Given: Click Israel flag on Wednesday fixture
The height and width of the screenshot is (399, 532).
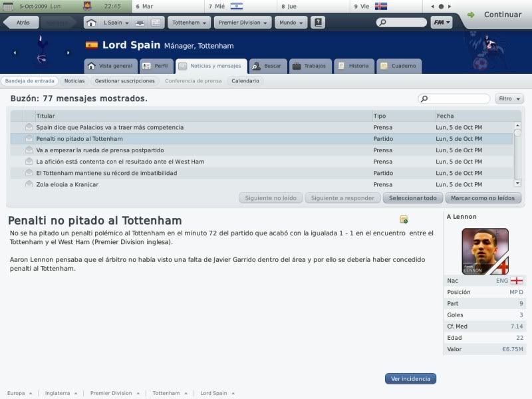Looking at the screenshot, I should [x=237, y=6].
